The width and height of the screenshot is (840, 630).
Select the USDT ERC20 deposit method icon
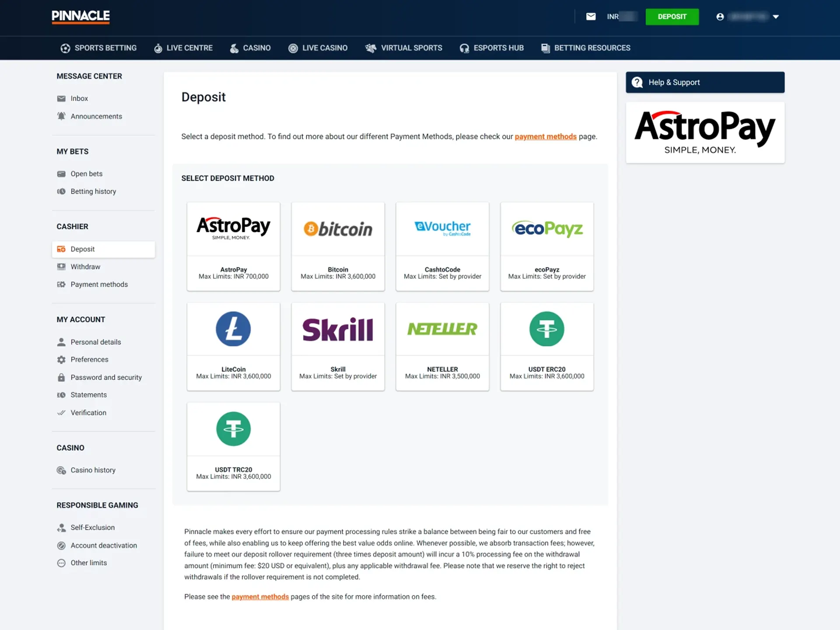[x=546, y=329]
